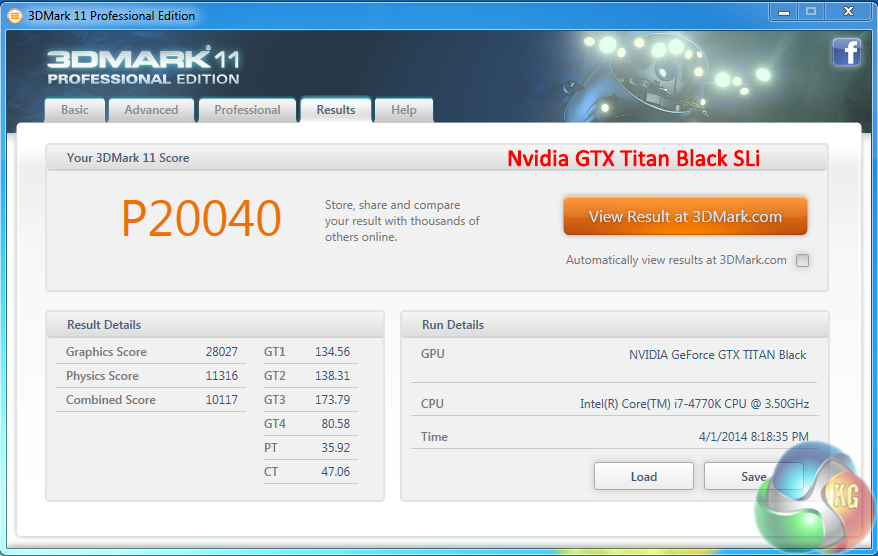Click the 3DMark app icon in title bar

click(x=15, y=16)
